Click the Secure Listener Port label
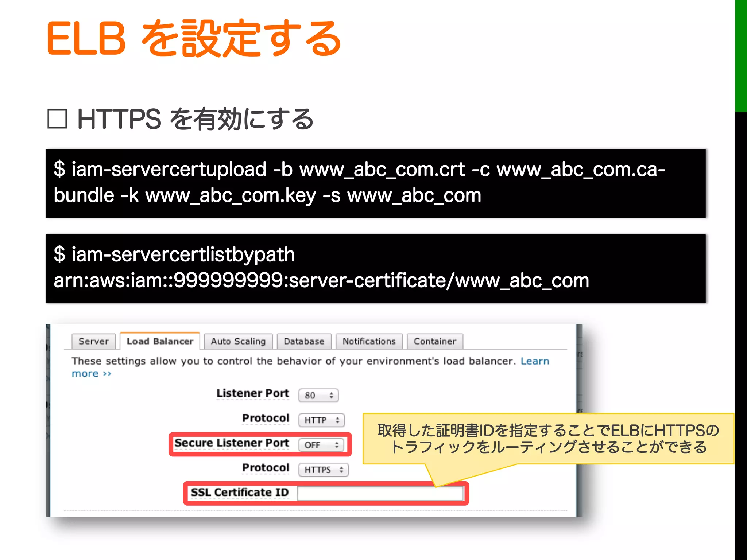This screenshot has width=747, height=560. click(x=232, y=443)
